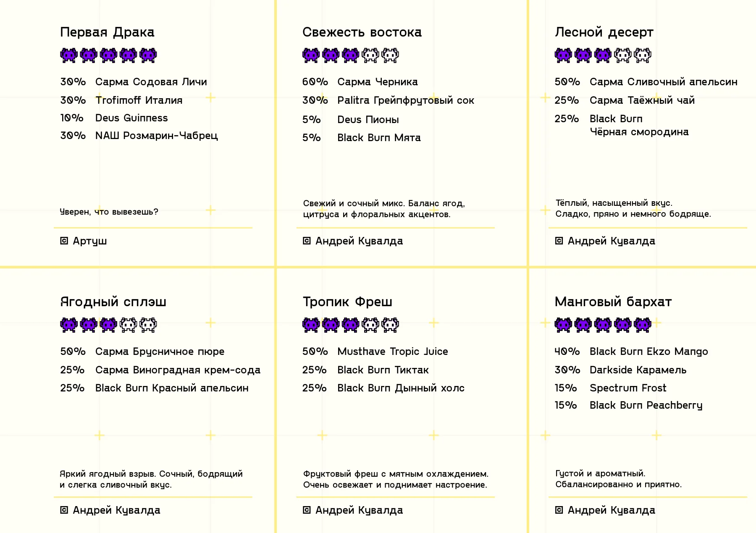756x533 pixels.
Task: Click the fourth empty strength icon under Лесной десерт
Action: pos(623,55)
